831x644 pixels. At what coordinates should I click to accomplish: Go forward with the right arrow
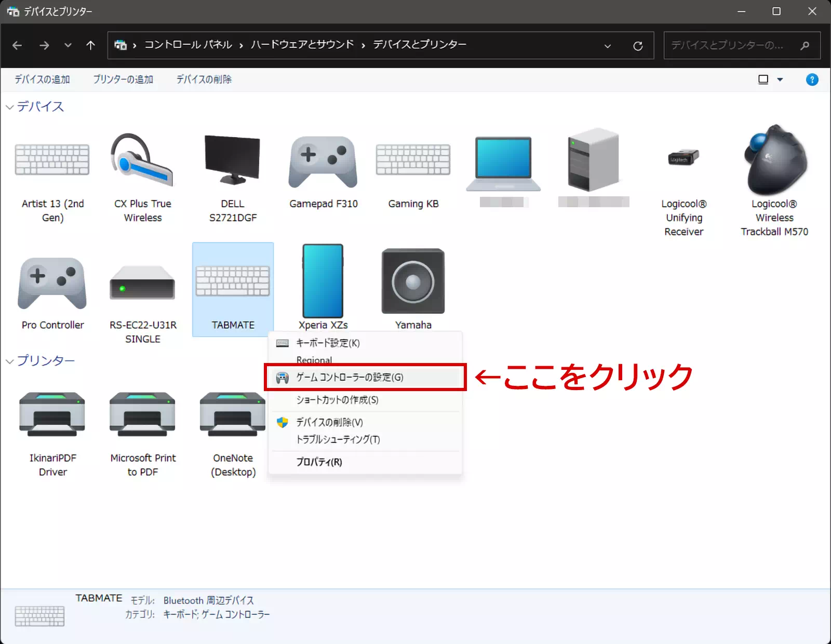[x=44, y=46]
